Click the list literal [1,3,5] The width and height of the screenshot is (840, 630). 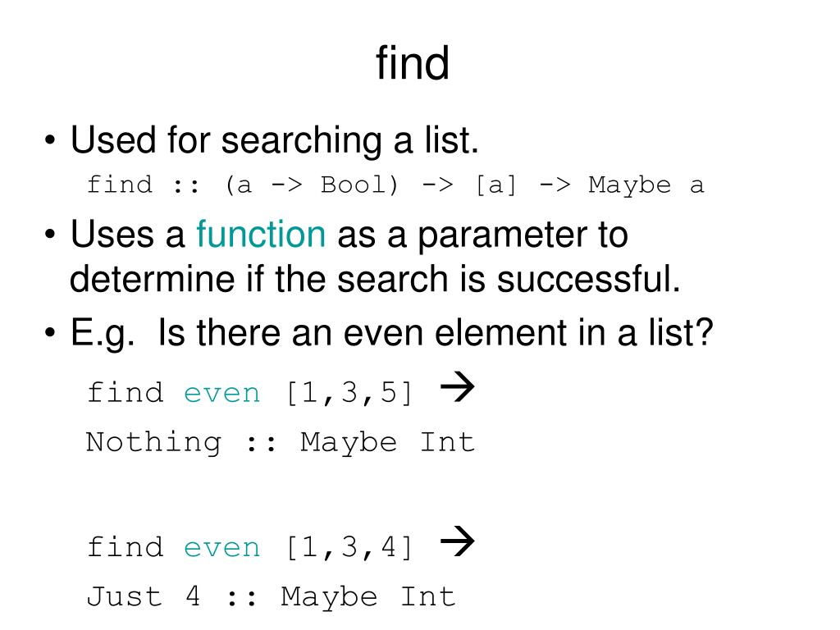tap(349, 393)
